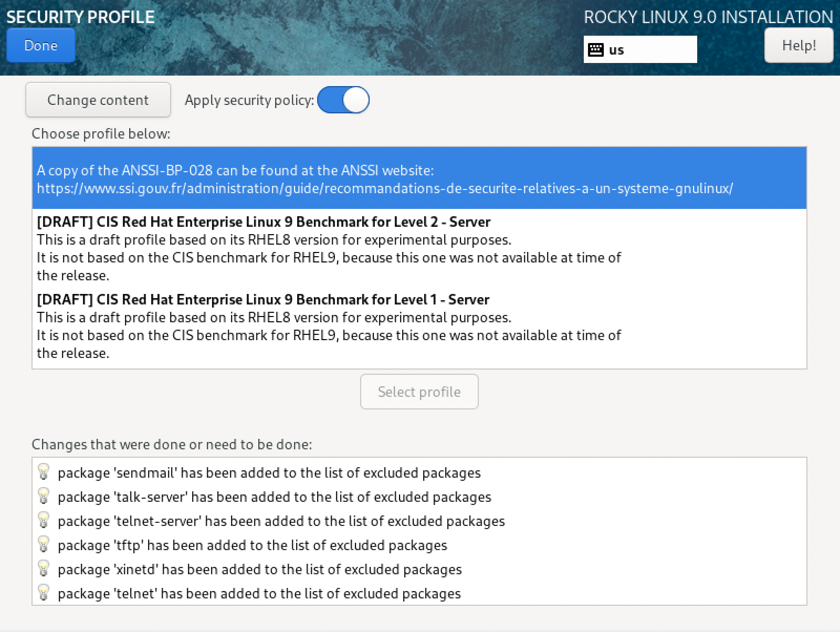
Task: Select CIS Benchmark for Level 1 - Server profile
Action: (x=419, y=326)
